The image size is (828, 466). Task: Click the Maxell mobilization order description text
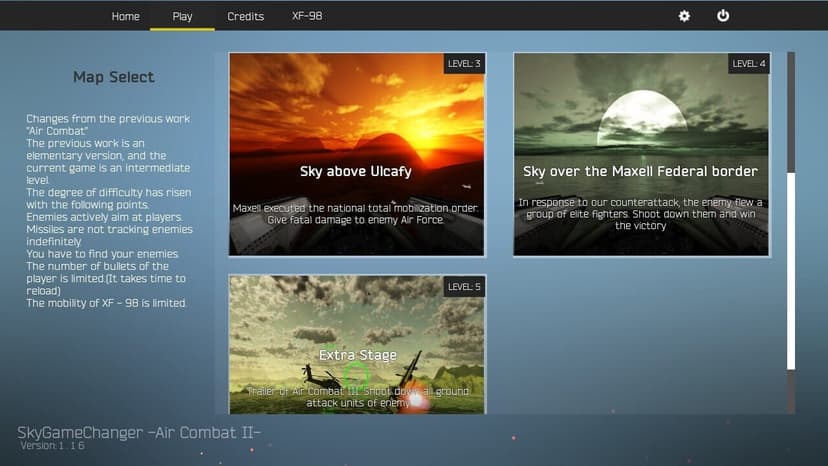pyautogui.click(x=356, y=214)
